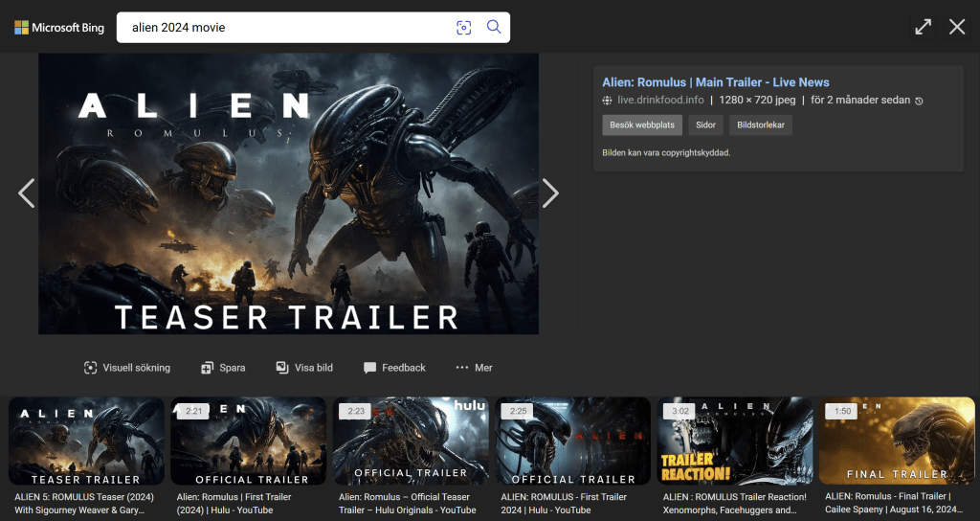Open the Hulu Official Teaser Trailer thumbnail
Viewport: 980px width, 521px height.
(411, 442)
